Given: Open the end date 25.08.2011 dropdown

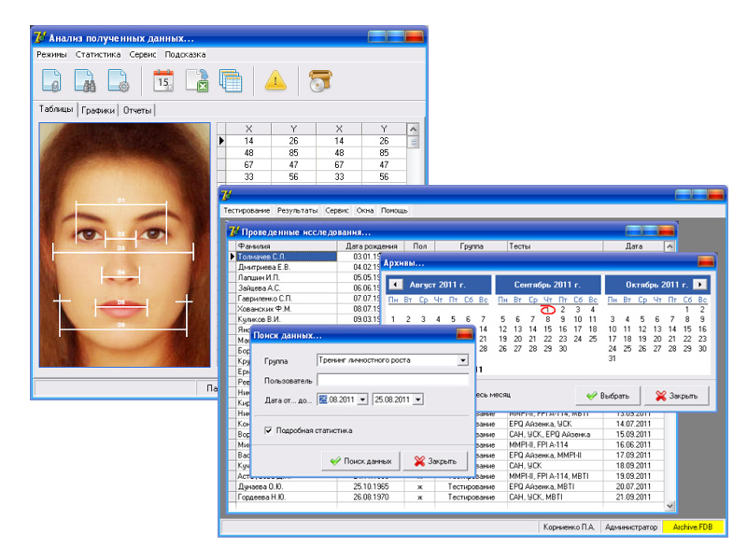Looking at the screenshot, I should (x=417, y=399).
